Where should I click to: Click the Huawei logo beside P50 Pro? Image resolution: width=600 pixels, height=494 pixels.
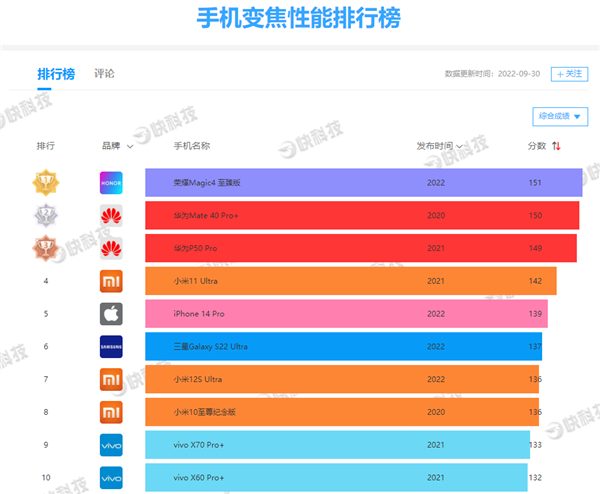tap(111, 248)
